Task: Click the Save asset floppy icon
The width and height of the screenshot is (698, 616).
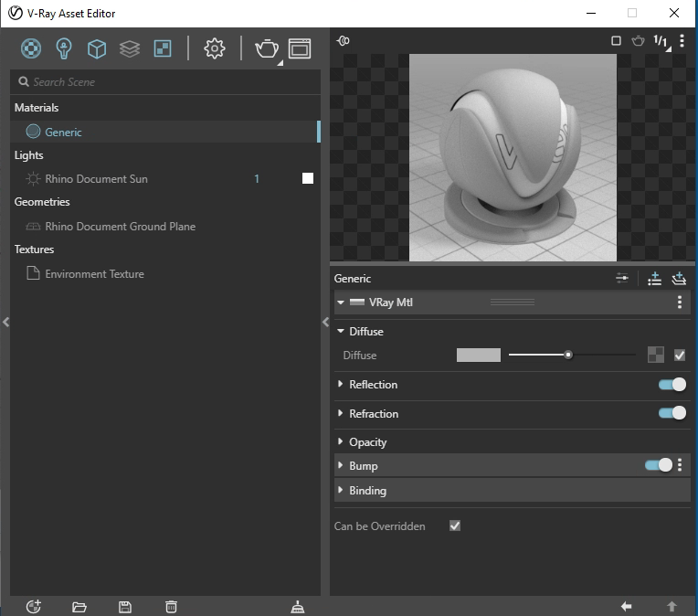Action: [125, 607]
